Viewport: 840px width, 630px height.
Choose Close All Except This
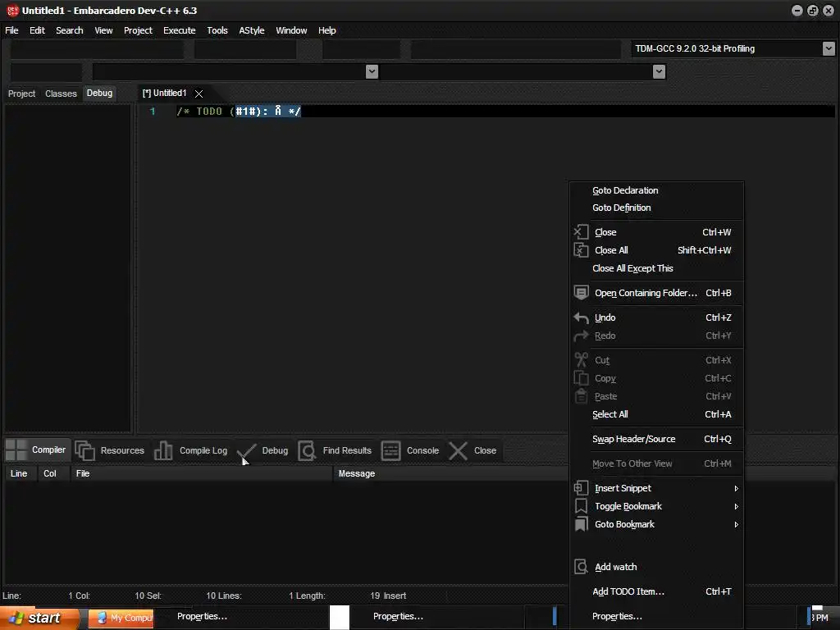(632, 268)
